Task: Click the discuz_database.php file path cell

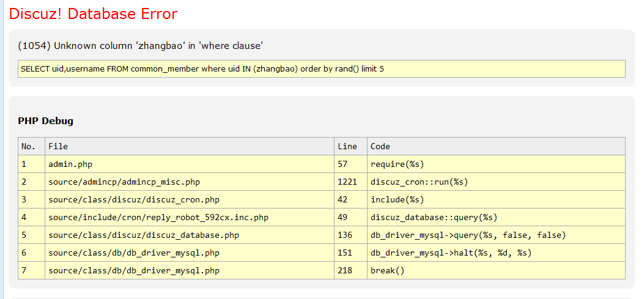Action: tap(143, 235)
